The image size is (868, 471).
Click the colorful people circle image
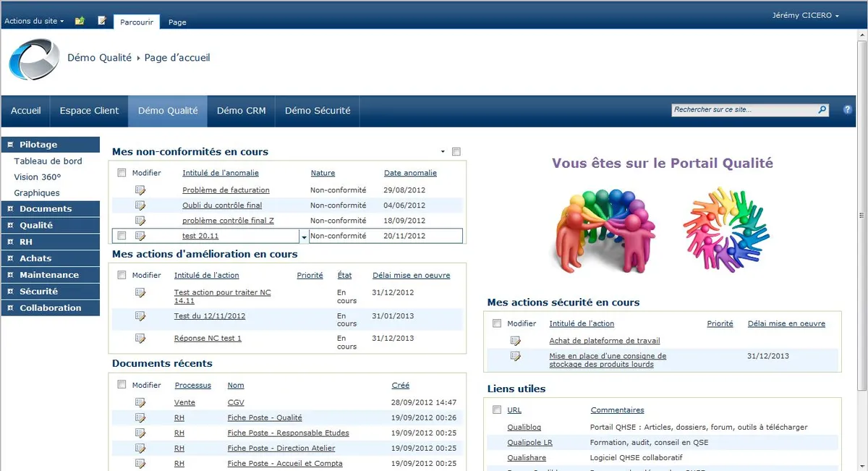(605, 231)
